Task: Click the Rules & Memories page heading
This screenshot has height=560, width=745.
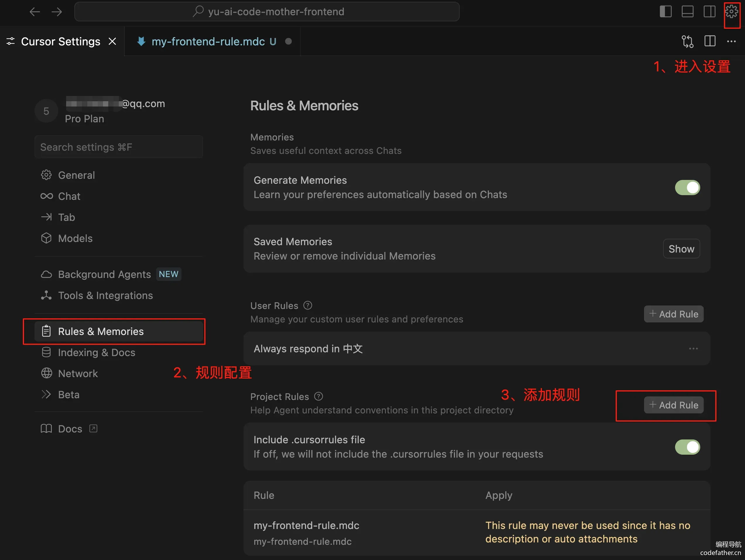Action: point(304,106)
